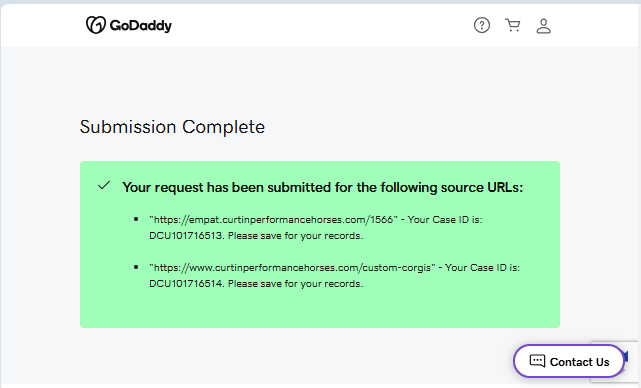Open the user account profile icon

point(543,26)
